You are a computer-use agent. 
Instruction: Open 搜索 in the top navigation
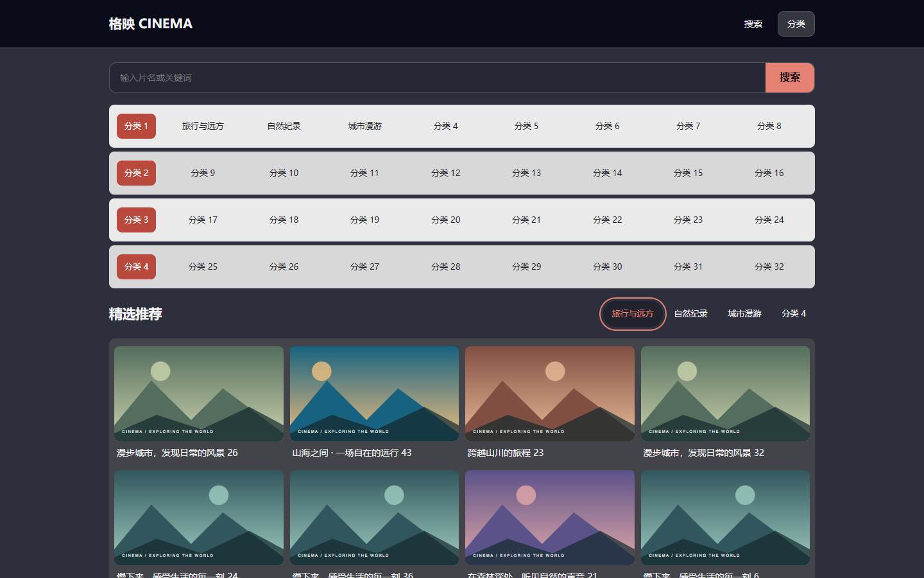point(753,24)
